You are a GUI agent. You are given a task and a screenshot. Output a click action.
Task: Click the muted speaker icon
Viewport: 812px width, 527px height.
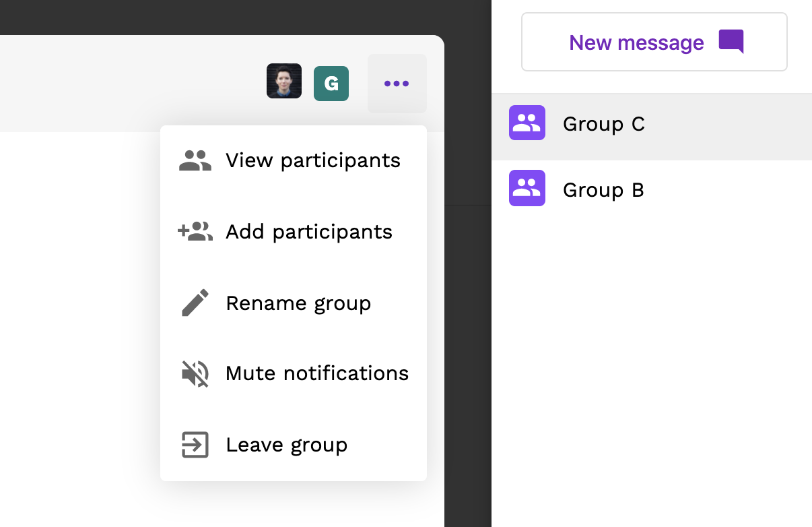(x=195, y=373)
